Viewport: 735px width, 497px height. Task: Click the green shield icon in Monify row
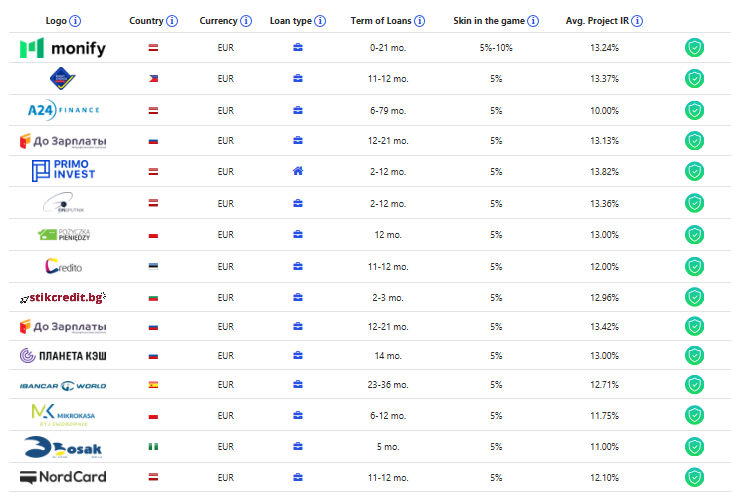coord(694,48)
